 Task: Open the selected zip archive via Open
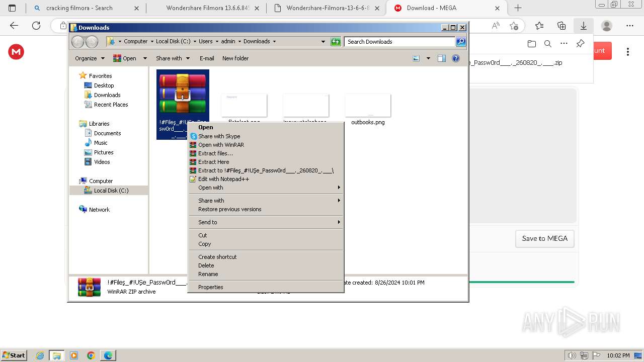tap(205, 127)
